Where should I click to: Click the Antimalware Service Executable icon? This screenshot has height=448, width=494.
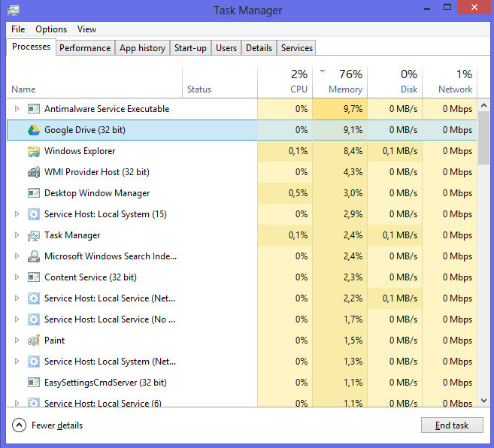point(34,109)
